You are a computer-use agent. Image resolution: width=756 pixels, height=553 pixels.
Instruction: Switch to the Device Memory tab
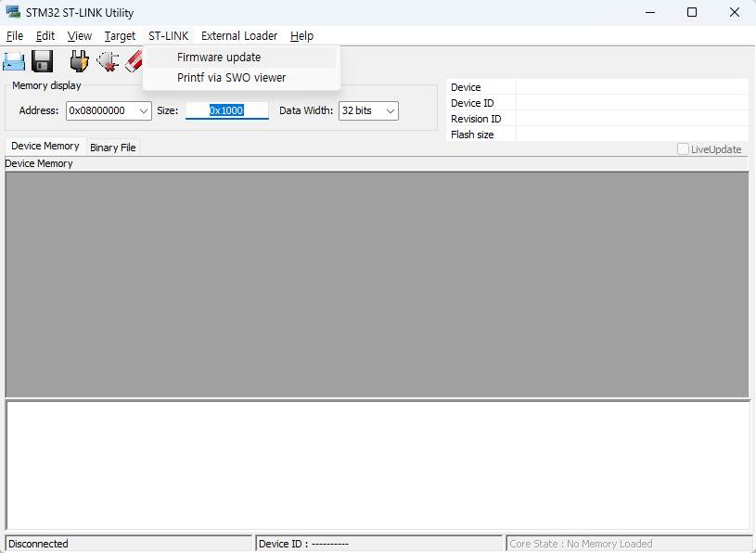(45, 146)
